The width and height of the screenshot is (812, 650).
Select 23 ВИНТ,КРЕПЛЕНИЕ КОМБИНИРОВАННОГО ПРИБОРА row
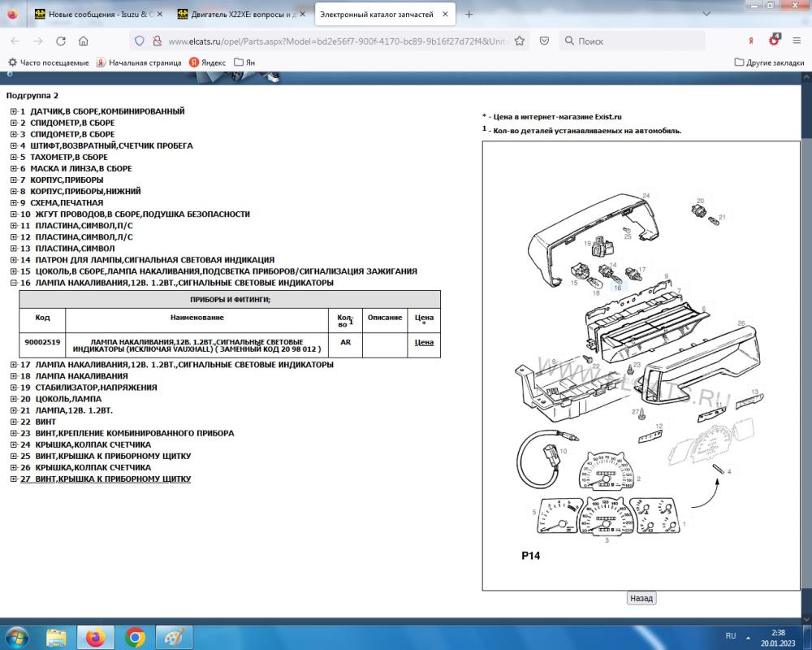coord(127,433)
